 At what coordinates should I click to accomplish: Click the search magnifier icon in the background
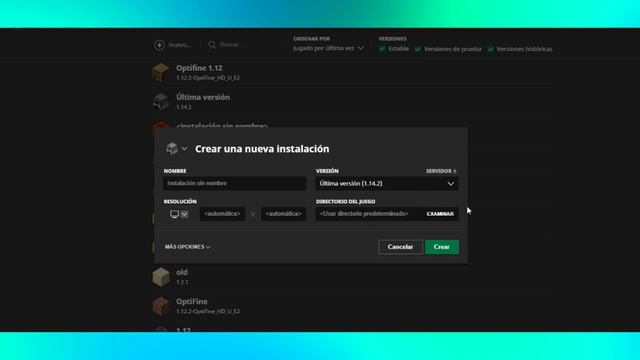[x=212, y=45]
